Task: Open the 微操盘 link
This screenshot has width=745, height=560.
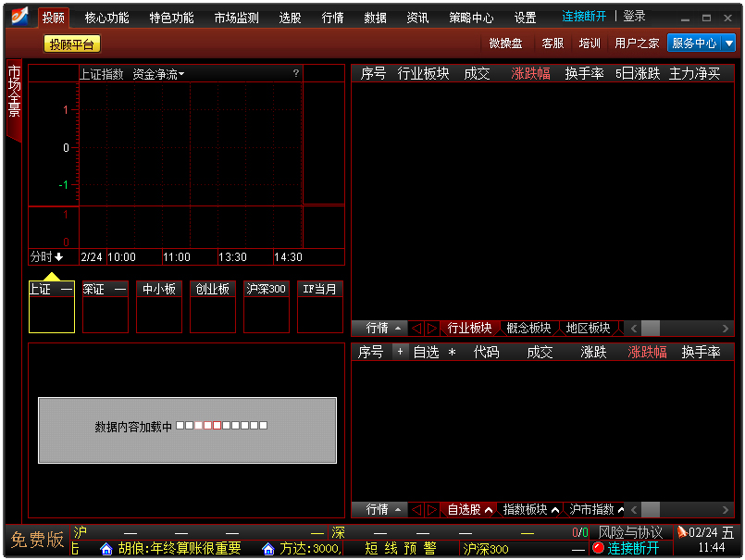Action: point(506,44)
